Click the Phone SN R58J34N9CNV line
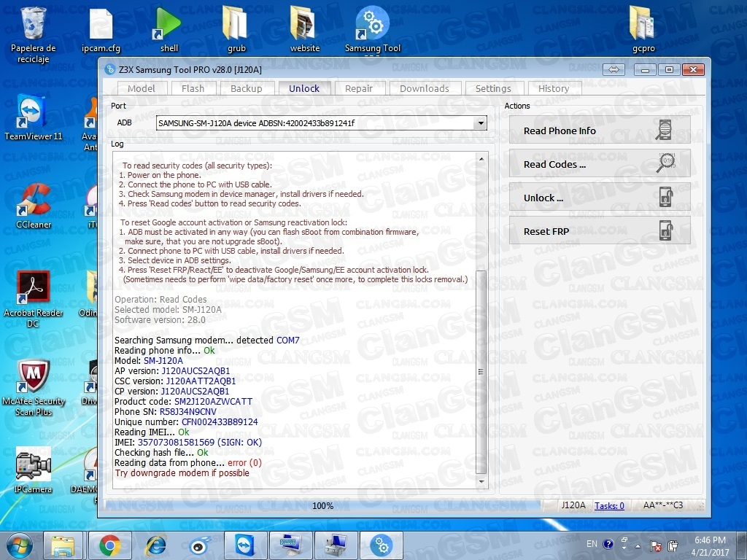Screen dimensions: 747x560 coord(166,411)
